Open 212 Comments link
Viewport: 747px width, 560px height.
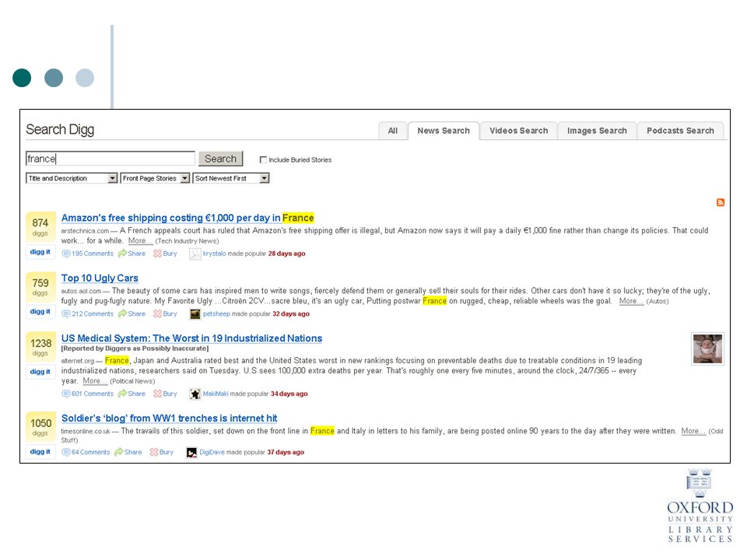click(x=93, y=313)
